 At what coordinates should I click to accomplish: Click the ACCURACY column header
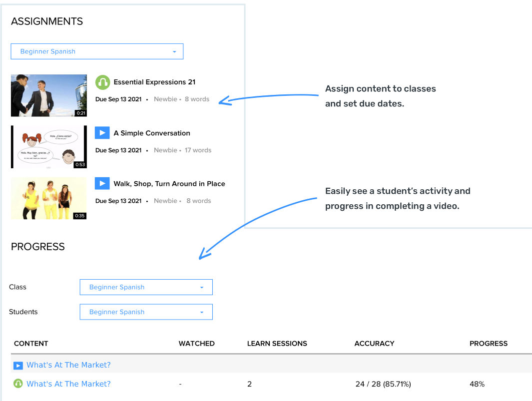(x=374, y=344)
